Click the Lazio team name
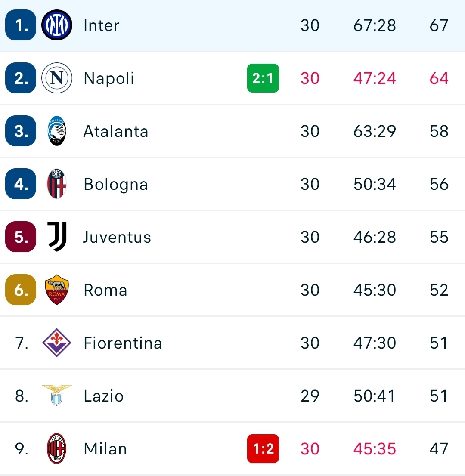This screenshot has height=476, width=465. (103, 396)
